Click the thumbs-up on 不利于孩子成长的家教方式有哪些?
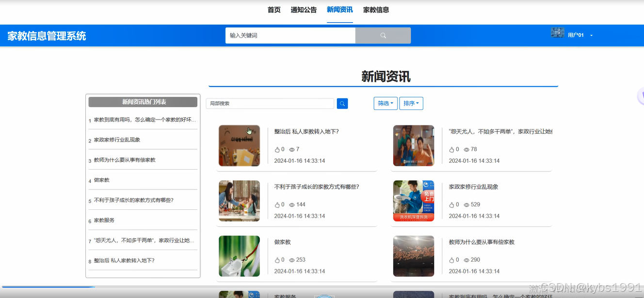The width and height of the screenshot is (644, 298). click(277, 204)
